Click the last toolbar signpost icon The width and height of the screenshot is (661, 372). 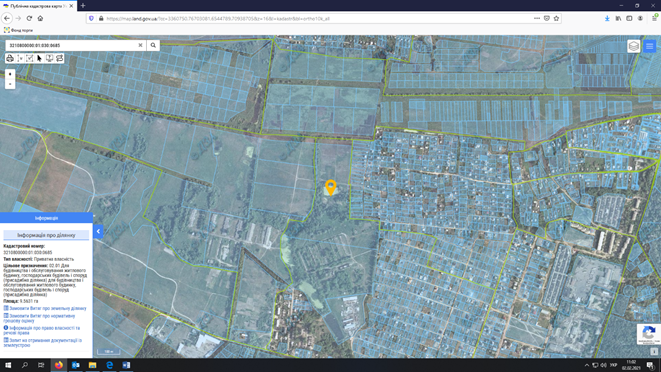59,58
